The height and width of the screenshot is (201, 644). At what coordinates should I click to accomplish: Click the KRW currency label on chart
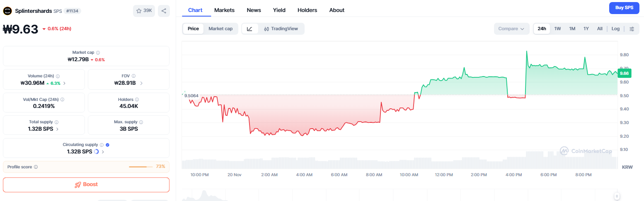[x=627, y=167]
